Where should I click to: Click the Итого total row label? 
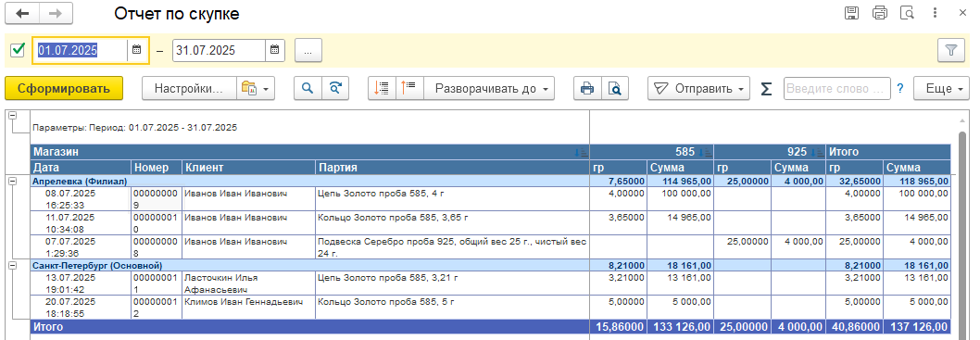(x=48, y=327)
